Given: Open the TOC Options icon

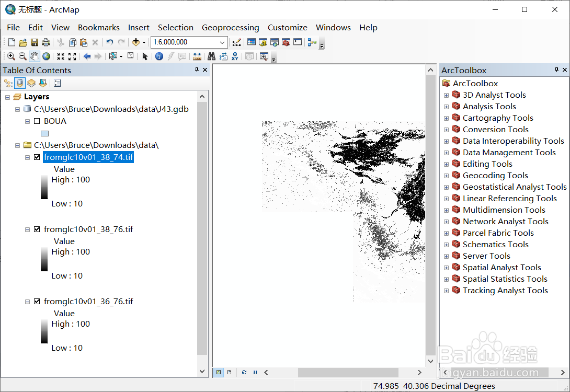Looking at the screenshot, I should click(x=57, y=83).
